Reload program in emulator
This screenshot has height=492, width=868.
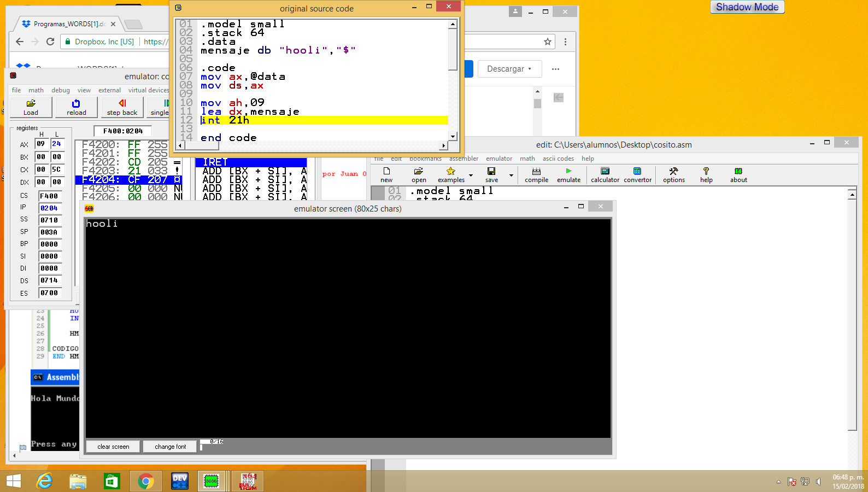tap(77, 107)
